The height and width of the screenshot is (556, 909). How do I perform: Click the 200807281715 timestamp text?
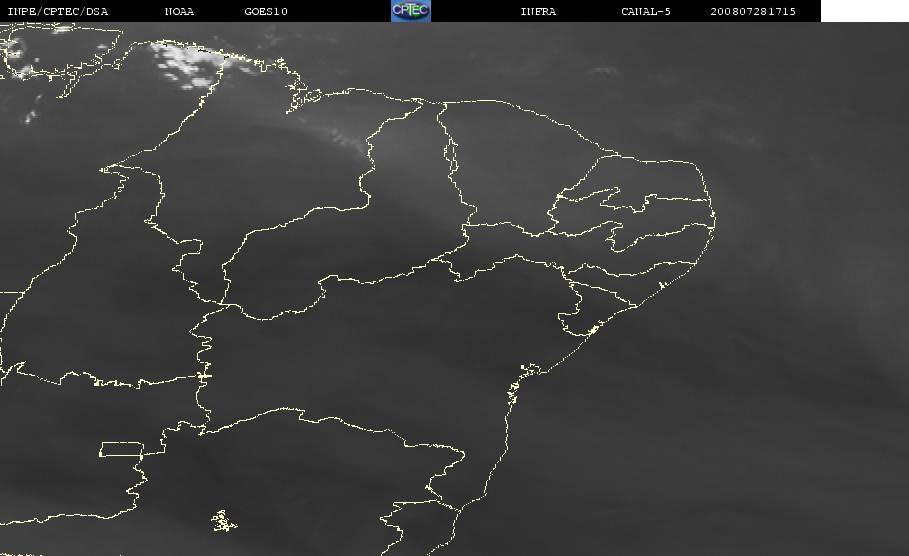click(753, 11)
